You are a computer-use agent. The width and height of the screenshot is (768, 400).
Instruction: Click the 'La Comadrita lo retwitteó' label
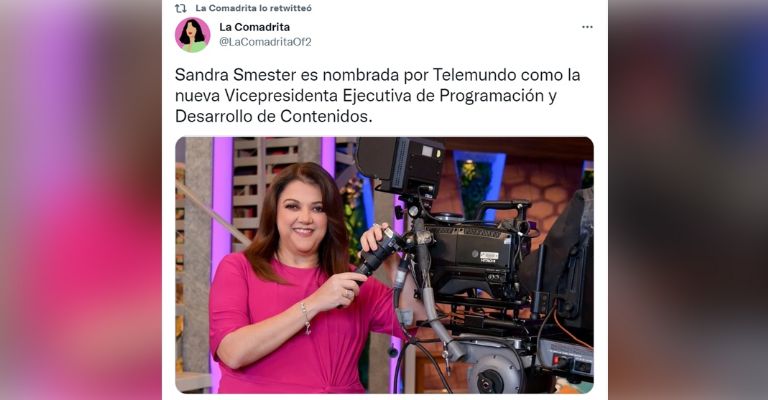click(253, 8)
